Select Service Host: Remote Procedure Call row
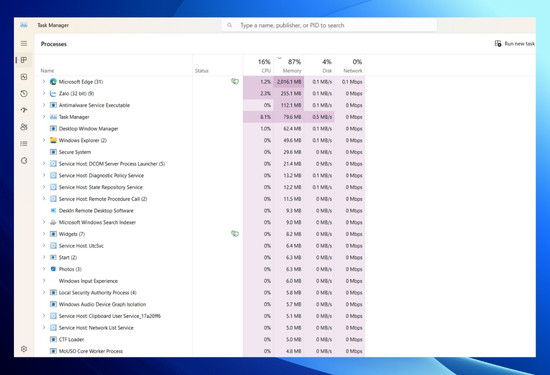 tap(200, 199)
